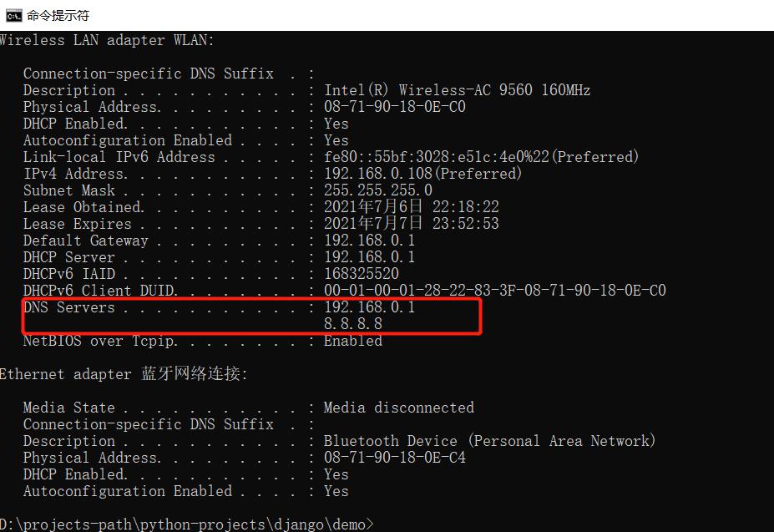Click the Default Gateway label
The image size is (774, 532).
[85, 241]
